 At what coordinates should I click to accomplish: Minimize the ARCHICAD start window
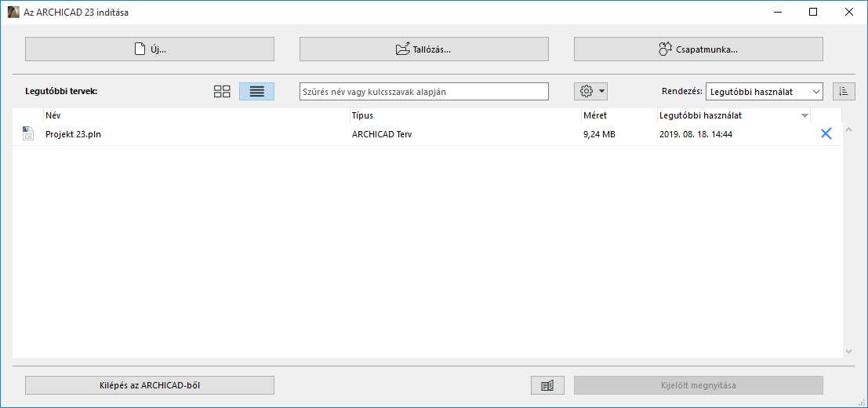[x=778, y=13]
